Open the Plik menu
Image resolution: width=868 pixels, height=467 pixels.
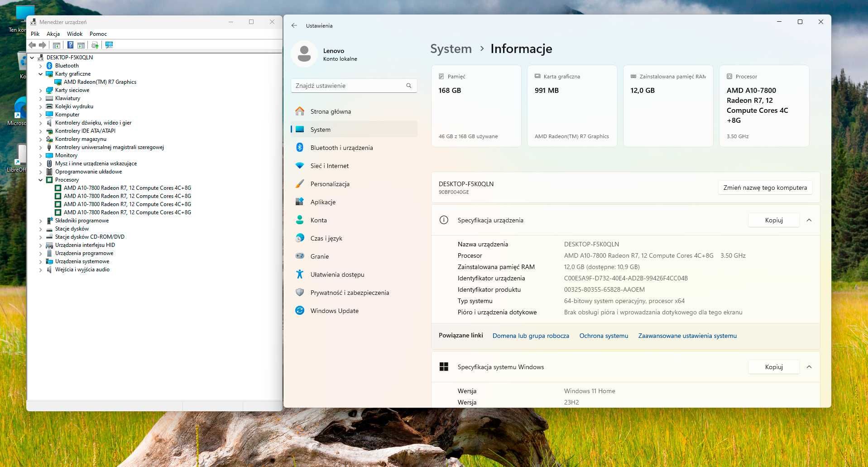coord(35,34)
